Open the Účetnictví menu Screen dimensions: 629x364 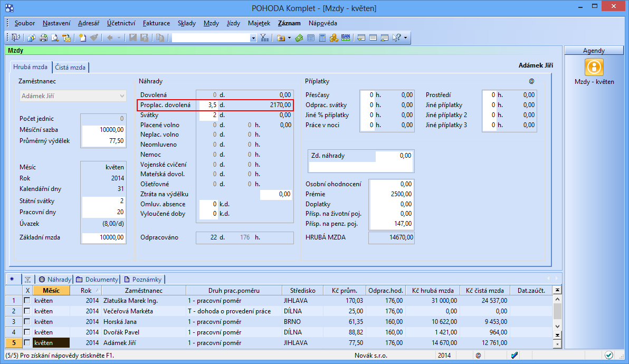point(121,23)
